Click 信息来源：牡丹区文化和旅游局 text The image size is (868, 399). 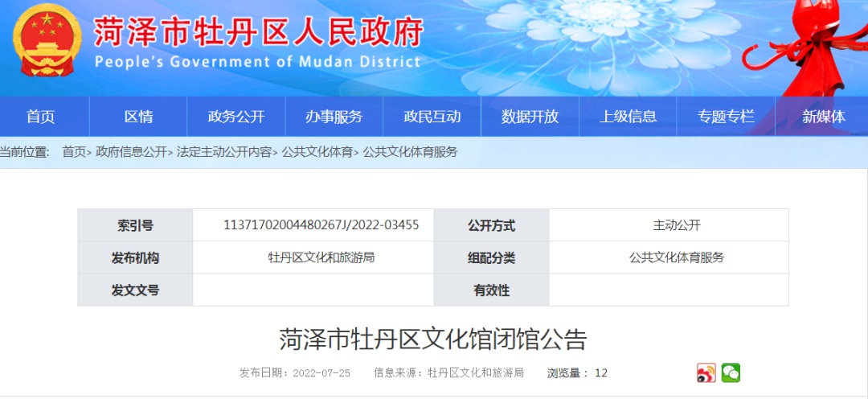449,373
